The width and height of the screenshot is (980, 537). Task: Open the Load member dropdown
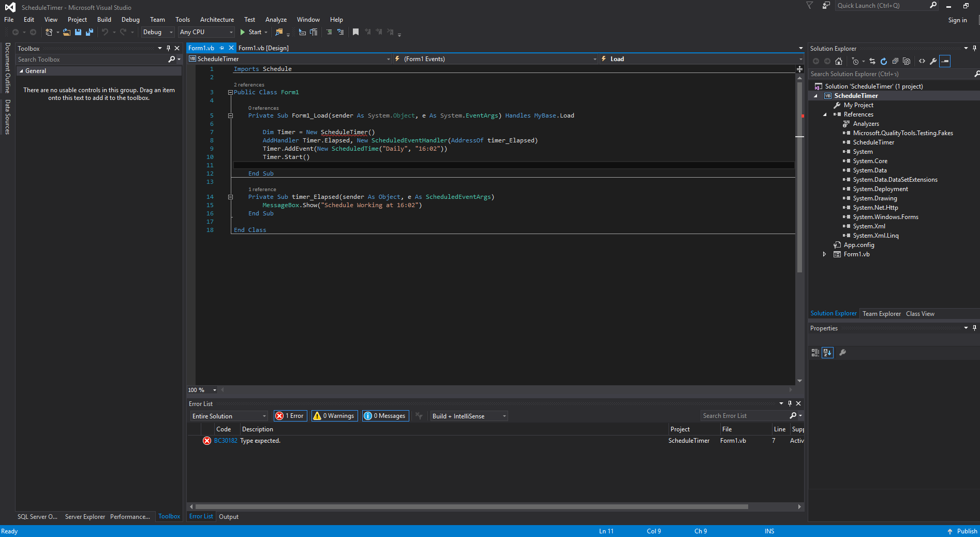702,59
